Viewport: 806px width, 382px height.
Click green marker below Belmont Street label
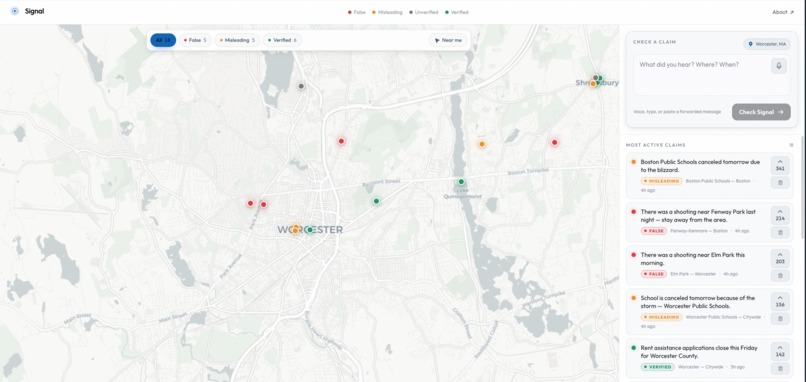click(x=376, y=201)
